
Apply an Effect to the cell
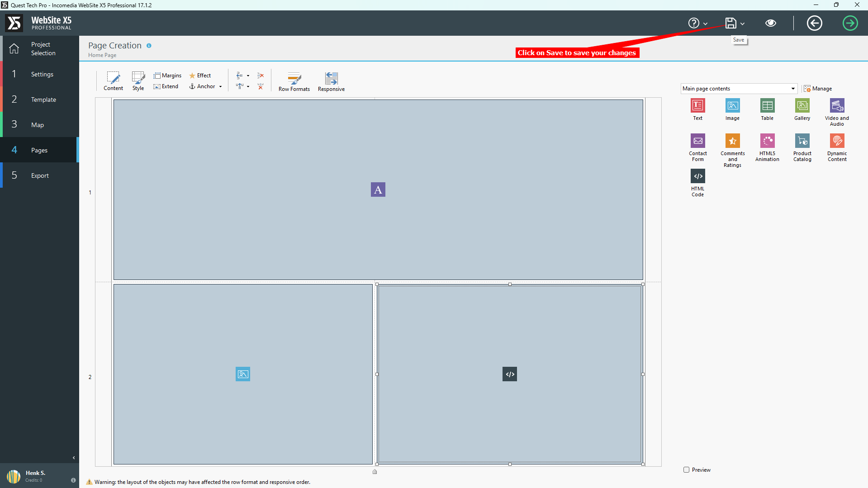point(200,76)
